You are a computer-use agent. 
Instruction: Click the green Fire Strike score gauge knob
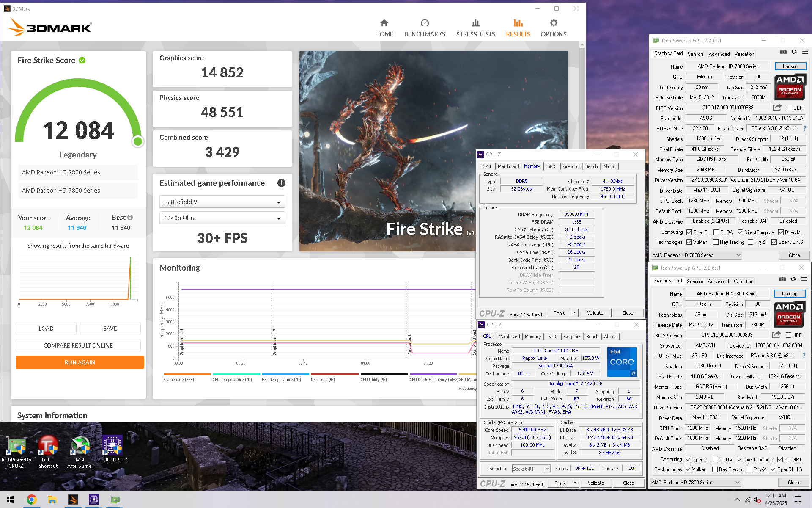tap(137, 141)
